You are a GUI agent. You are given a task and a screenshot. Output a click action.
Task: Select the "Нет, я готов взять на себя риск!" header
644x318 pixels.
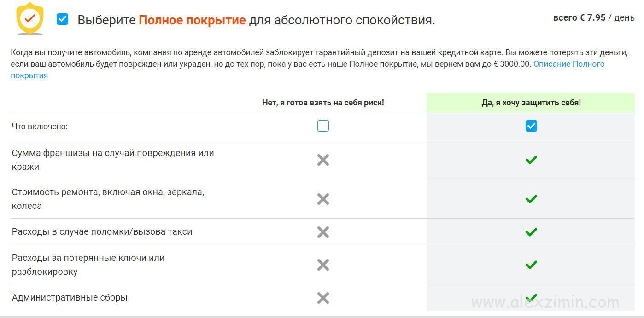pyautogui.click(x=323, y=103)
